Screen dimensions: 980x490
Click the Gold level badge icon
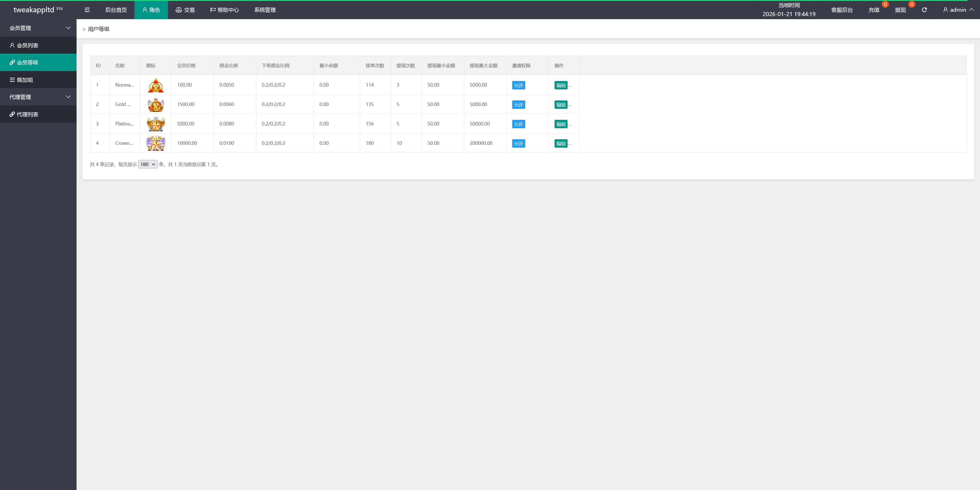coord(156,105)
